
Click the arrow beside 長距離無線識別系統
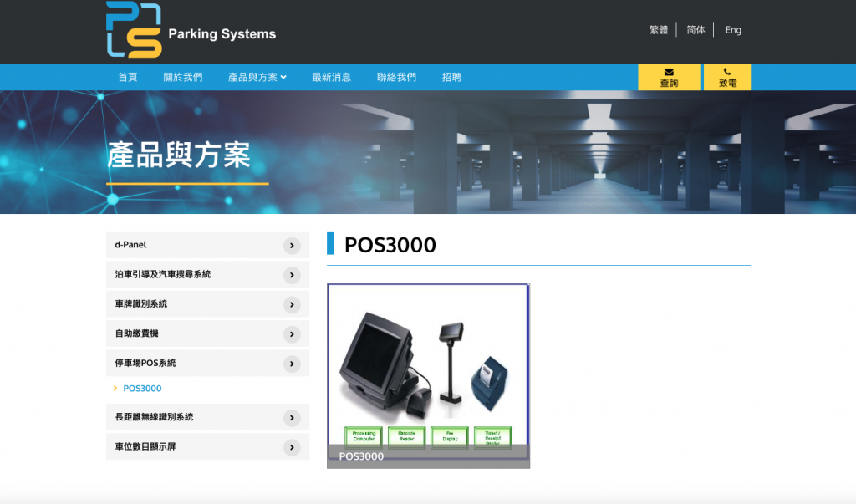click(x=292, y=417)
